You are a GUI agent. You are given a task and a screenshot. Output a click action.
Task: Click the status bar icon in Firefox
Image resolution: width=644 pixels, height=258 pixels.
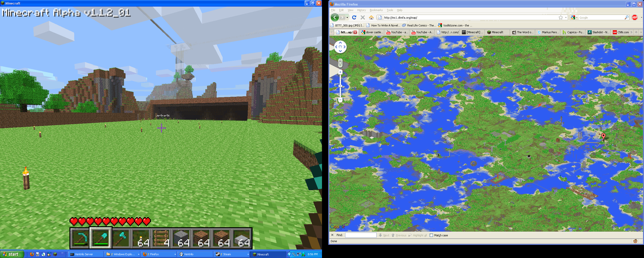click(x=635, y=241)
